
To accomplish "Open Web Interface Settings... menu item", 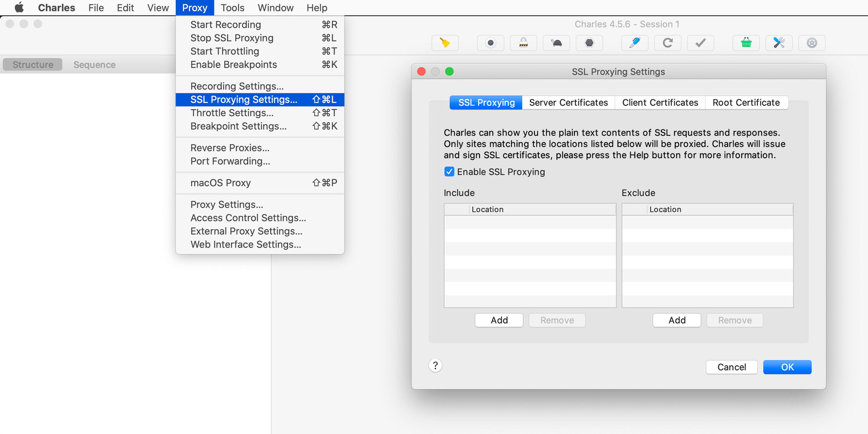I will tap(260, 245).
